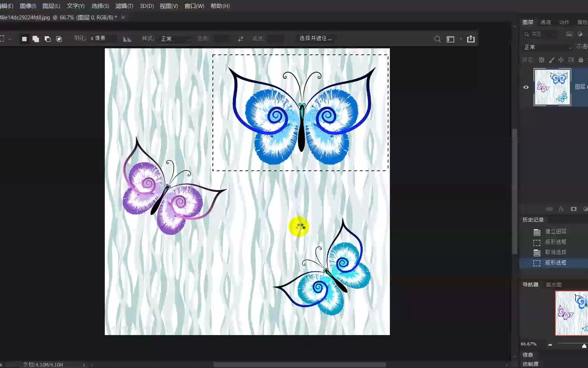Image resolution: width=588 pixels, height=368 pixels.
Task: Click the rectangular marquee tool icon
Action: coord(2,39)
